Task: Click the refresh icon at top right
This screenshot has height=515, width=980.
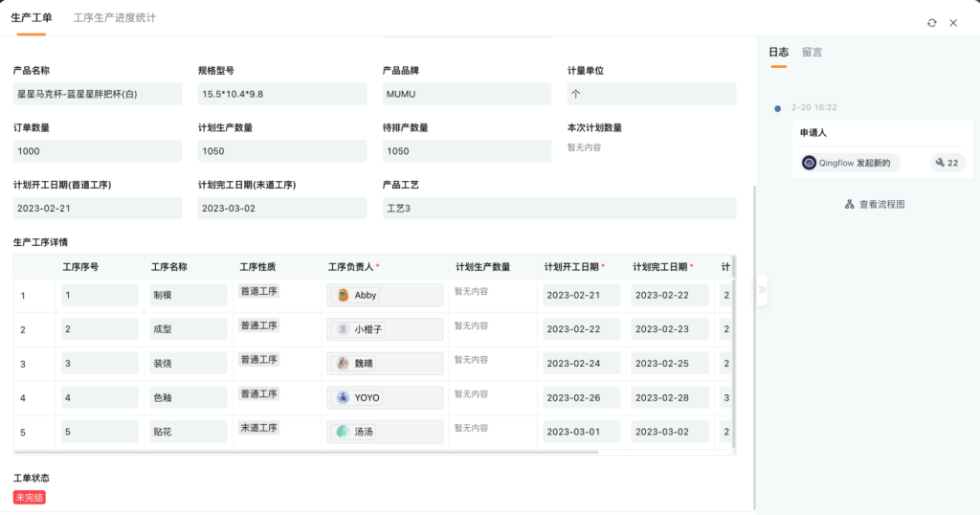Action: pos(932,22)
